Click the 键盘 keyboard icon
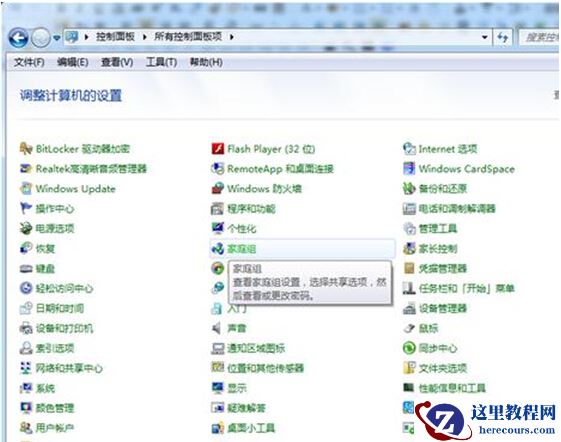Image resolution: width=561 pixels, height=442 pixels. tap(26, 268)
